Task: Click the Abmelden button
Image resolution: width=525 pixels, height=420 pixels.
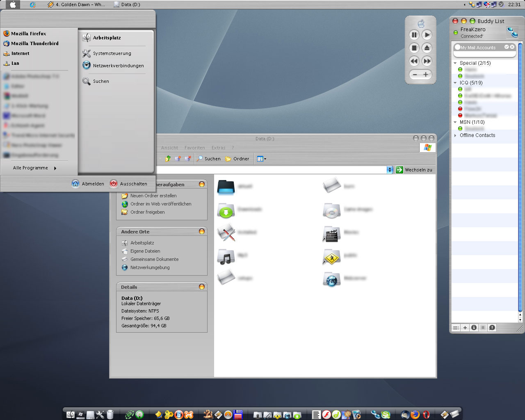Action: click(x=88, y=184)
